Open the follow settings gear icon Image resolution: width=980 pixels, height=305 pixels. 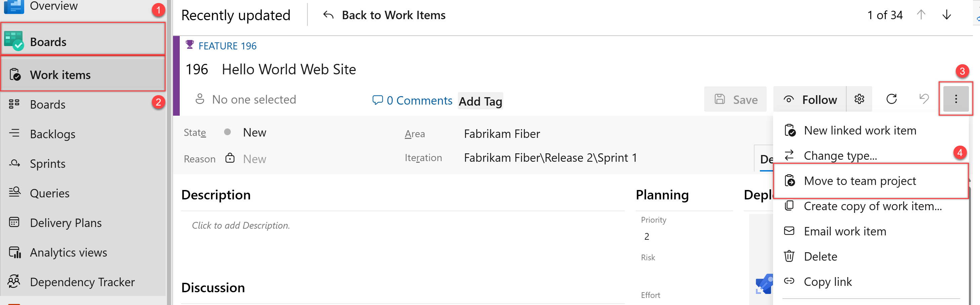[x=859, y=100]
